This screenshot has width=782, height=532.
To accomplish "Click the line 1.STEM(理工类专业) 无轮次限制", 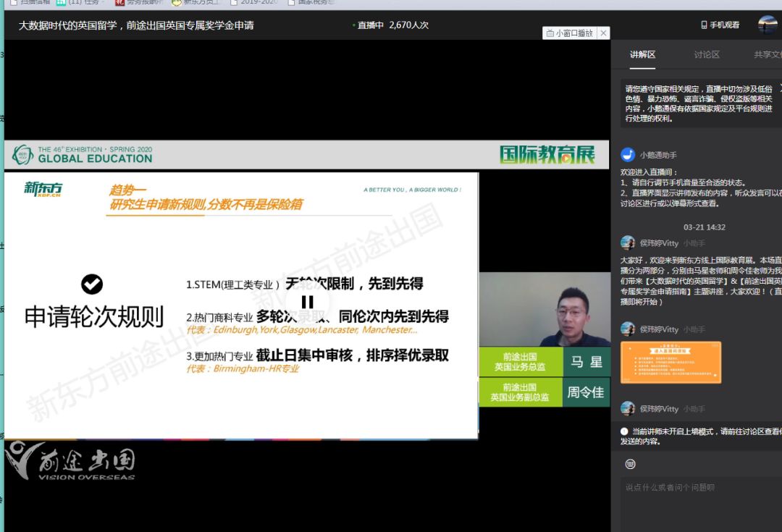I will (305, 284).
